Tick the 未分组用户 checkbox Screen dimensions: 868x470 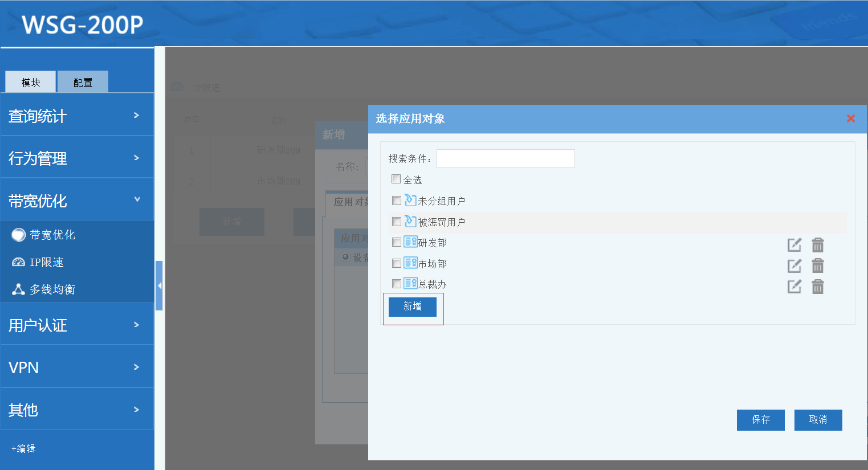click(x=397, y=201)
